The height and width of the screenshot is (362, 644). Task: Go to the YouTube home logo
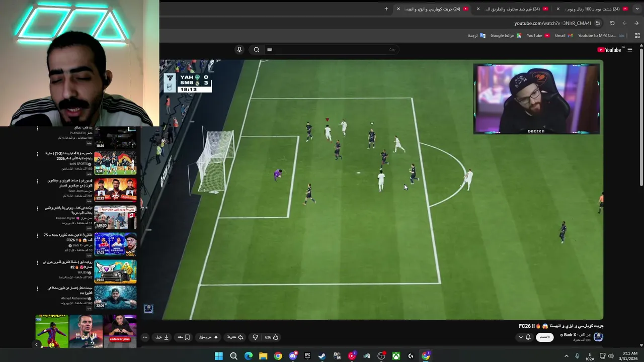[609, 50]
